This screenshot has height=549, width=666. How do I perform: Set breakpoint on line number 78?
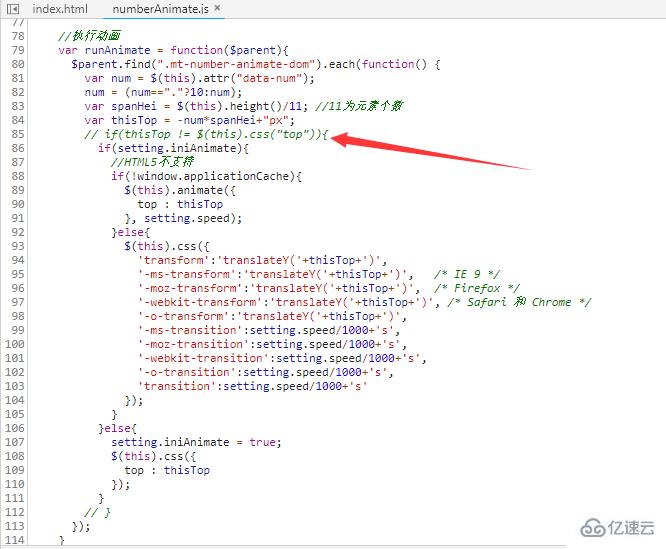pyautogui.click(x=18, y=36)
